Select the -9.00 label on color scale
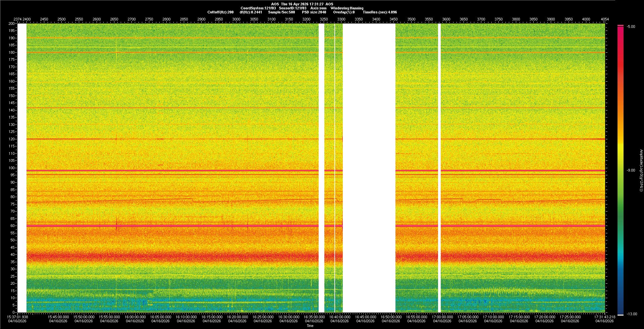The image size is (644, 329). 631,171
